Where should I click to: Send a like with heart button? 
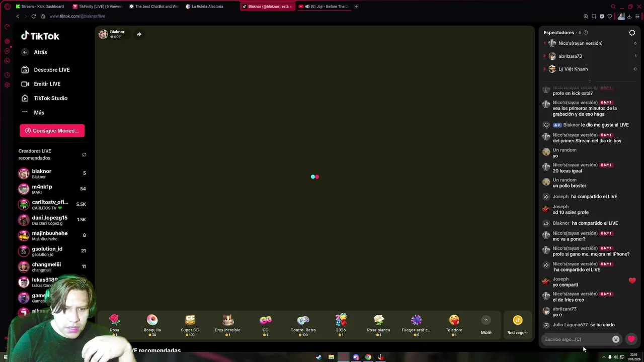631,339
